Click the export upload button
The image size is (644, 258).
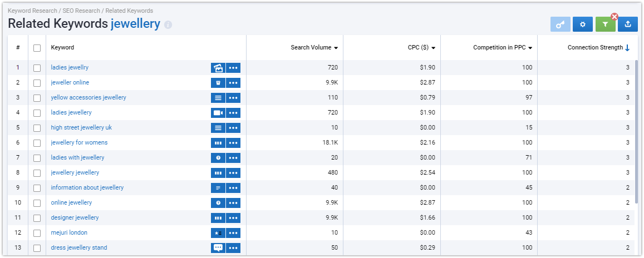(x=627, y=24)
